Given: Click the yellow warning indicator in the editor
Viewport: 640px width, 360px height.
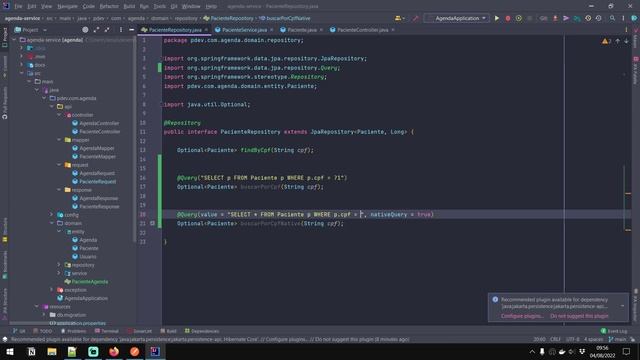Looking at the screenshot, I should click(x=606, y=41).
